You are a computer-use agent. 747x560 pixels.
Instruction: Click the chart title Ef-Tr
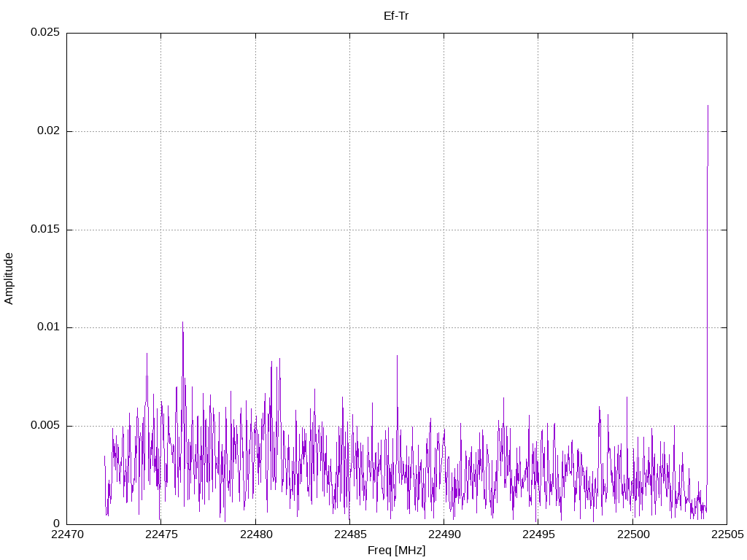tap(396, 15)
